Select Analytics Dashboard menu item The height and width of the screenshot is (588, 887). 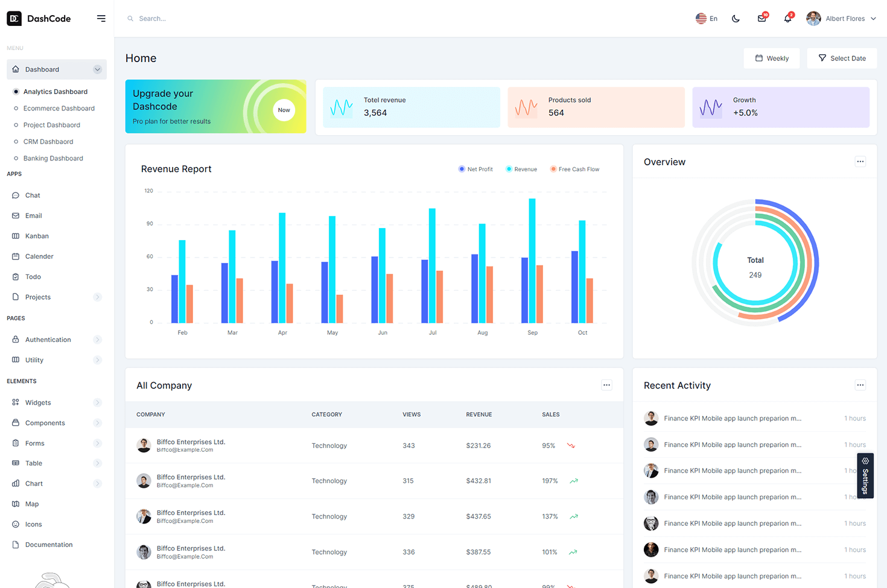pos(56,92)
